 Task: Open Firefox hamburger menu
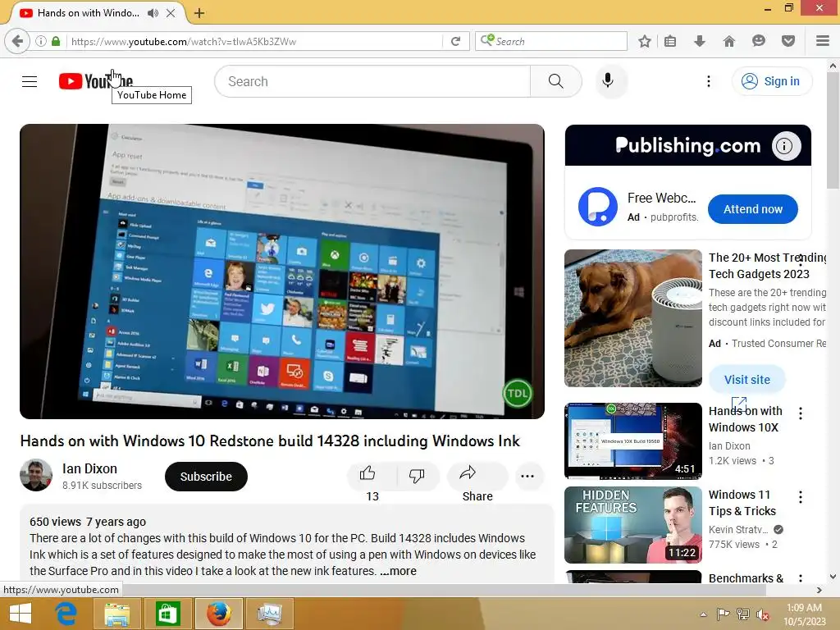pyautogui.click(x=822, y=41)
